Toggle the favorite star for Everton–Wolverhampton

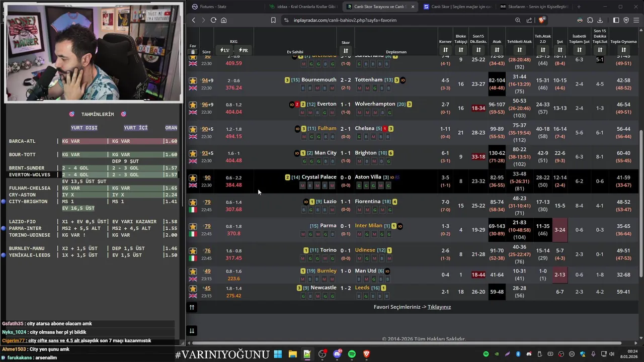(x=193, y=105)
